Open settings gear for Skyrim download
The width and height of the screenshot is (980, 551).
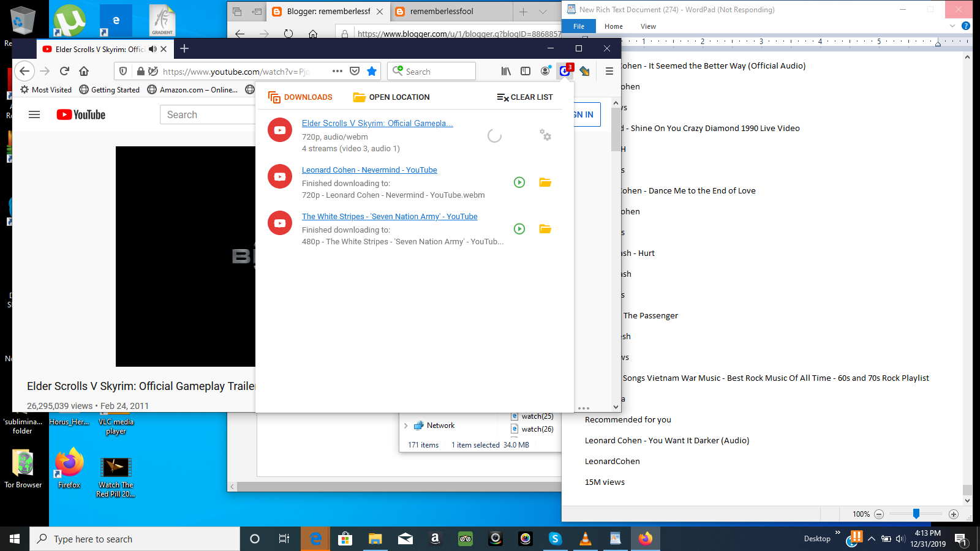(x=545, y=135)
